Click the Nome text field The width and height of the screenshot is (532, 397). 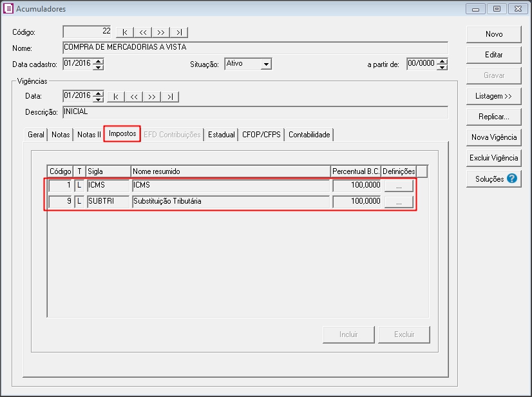pos(254,47)
